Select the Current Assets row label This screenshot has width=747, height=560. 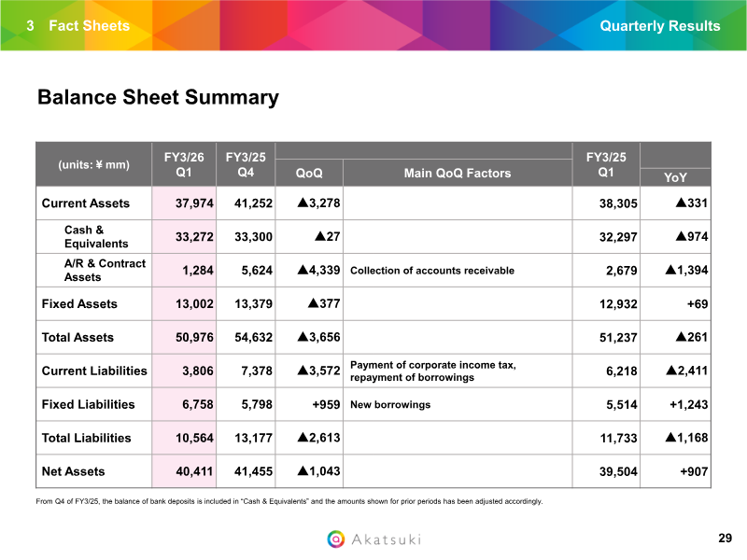tap(86, 203)
